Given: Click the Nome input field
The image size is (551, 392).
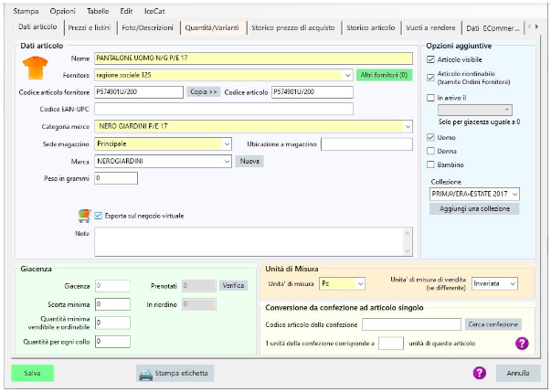Looking at the screenshot, I should (x=253, y=58).
